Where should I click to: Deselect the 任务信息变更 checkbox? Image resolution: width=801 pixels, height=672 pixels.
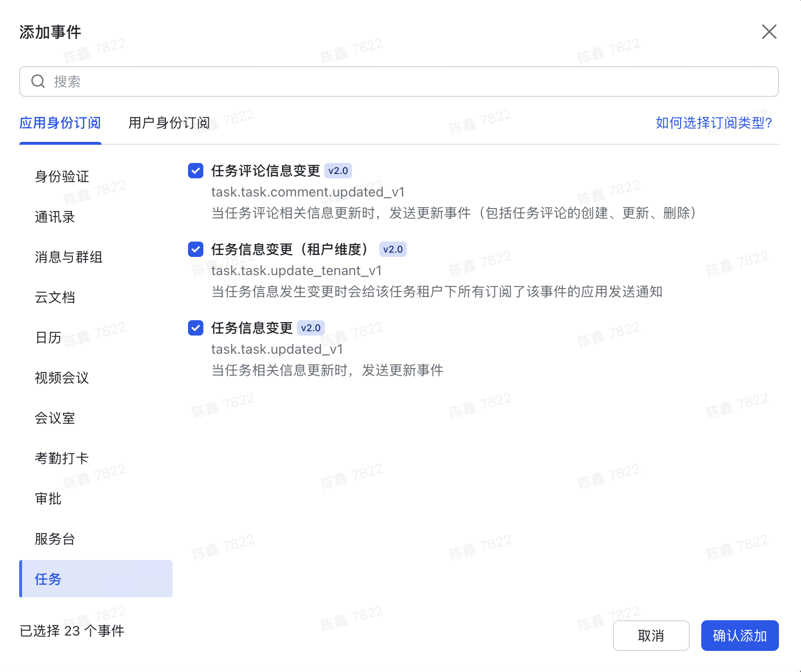coord(195,328)
